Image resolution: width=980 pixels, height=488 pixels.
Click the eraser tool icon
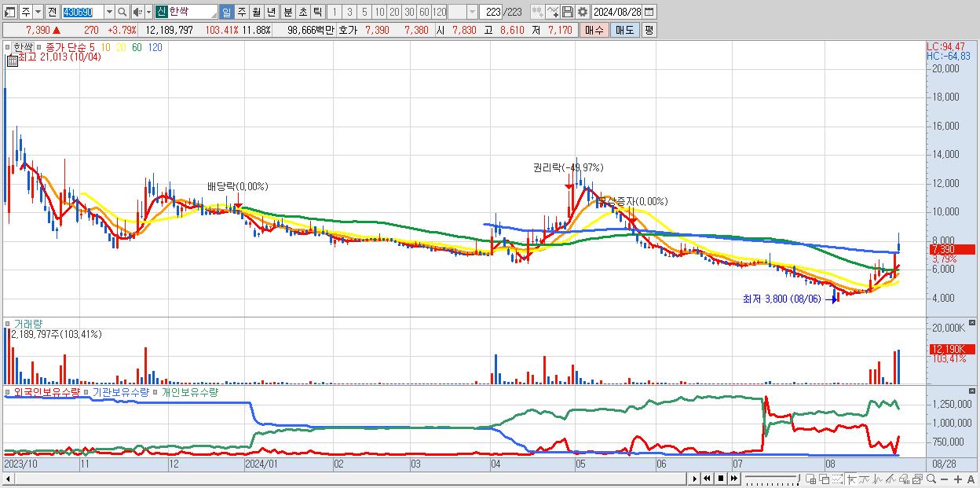[x=904, y=479]
